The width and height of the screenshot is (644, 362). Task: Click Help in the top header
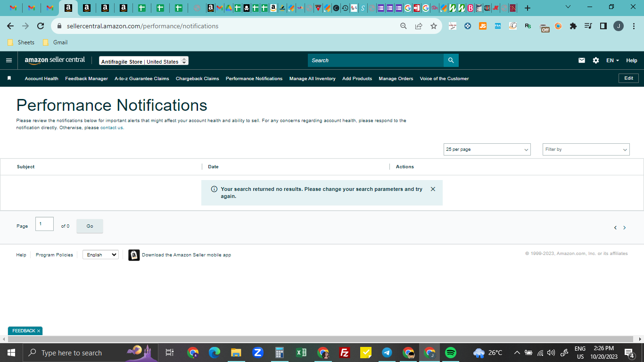(x=632, y=60)
